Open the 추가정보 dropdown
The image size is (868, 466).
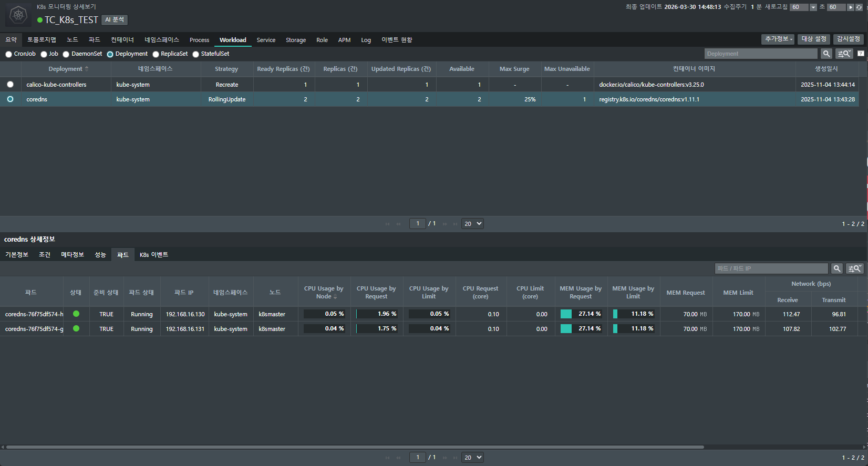coord(778,39)
